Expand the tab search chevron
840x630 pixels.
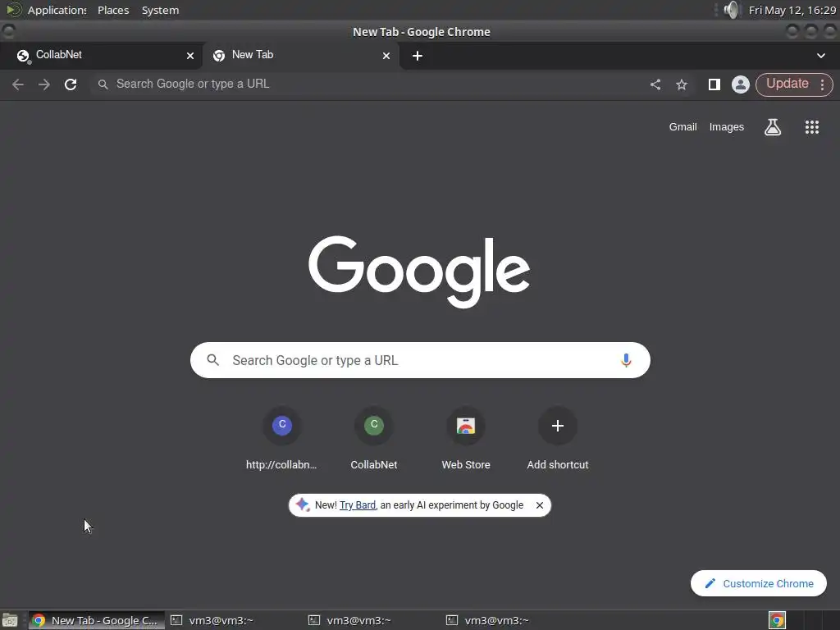[820, 56]
